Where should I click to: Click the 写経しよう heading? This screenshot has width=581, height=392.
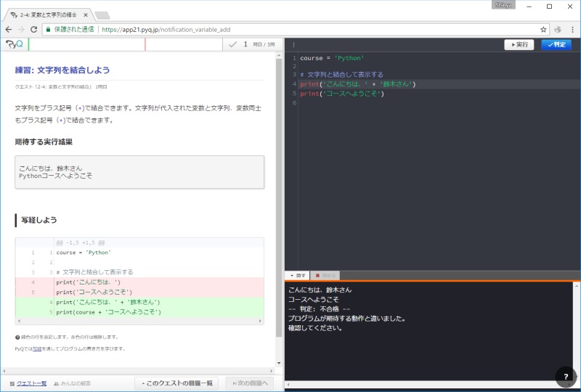coord(39,220)
